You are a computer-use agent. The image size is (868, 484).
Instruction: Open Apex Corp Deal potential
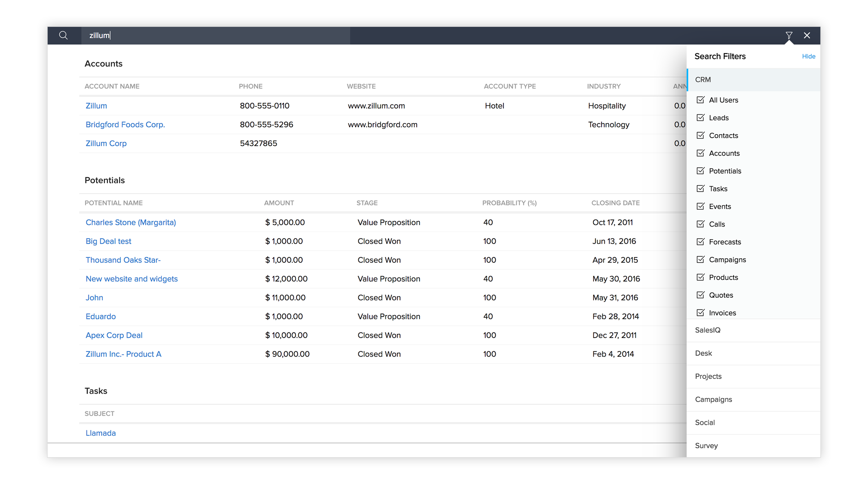(114, 335)
